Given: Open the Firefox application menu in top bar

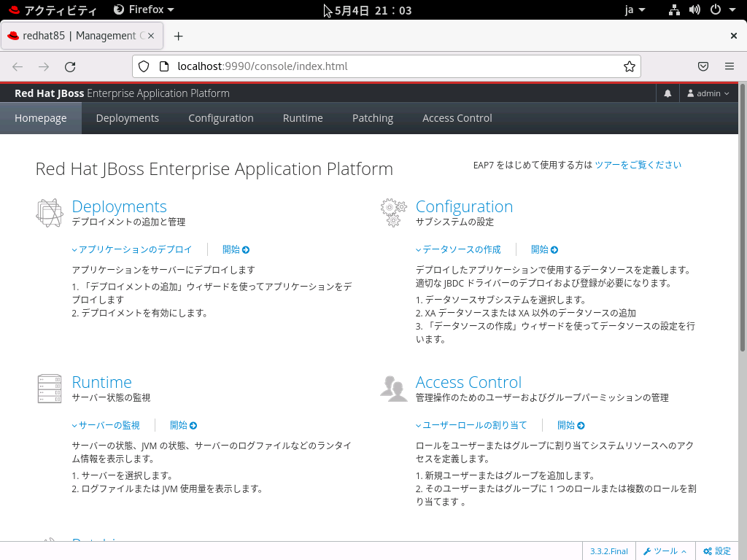Looking at the screenshot, I should [144, 10].
